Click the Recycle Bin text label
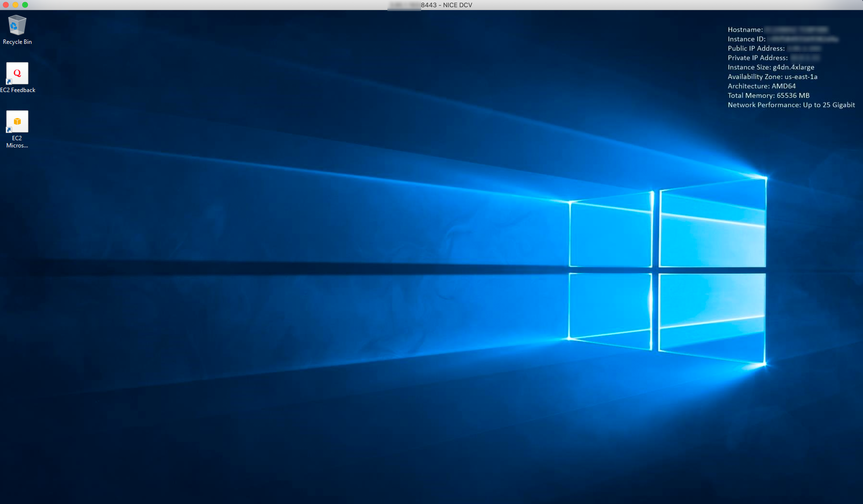Image resolution: width=863 pixels, height=504 pixels. 17,42
